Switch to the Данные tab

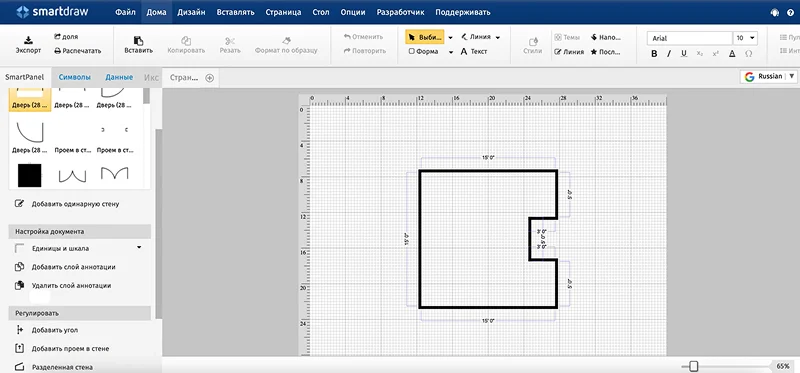[119, 78]
